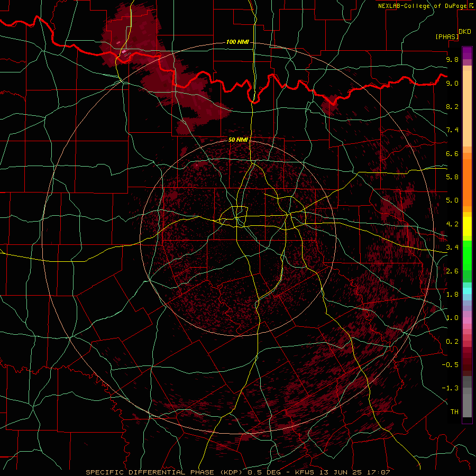Click the 0.2 value on the color scale

click(452, 342)
